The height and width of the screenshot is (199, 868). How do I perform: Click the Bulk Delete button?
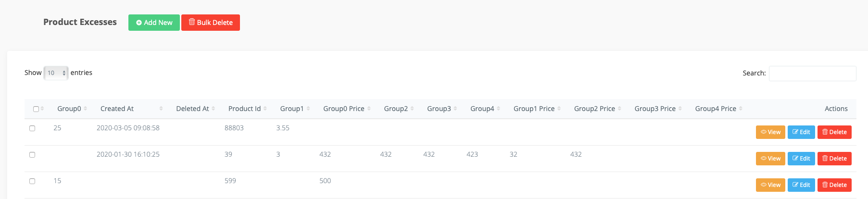(211, 23)
